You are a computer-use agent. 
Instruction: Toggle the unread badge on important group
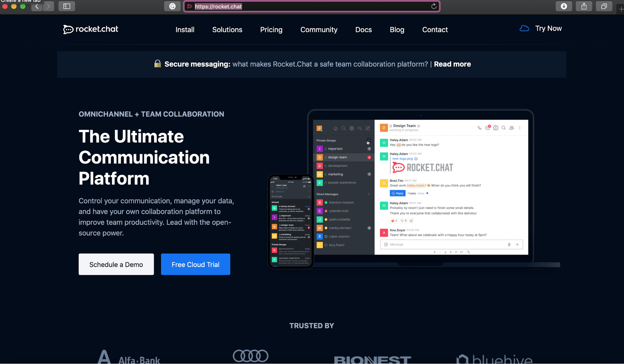pos(369,149)
